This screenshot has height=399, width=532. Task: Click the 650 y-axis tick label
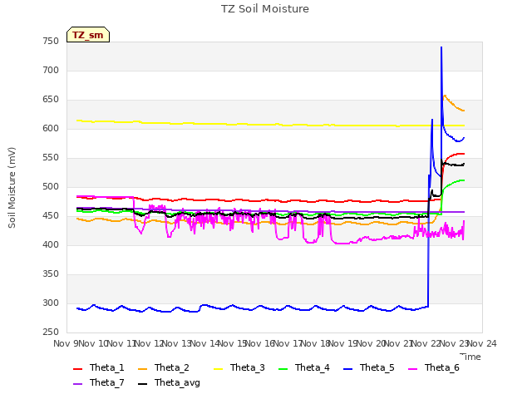51,100
